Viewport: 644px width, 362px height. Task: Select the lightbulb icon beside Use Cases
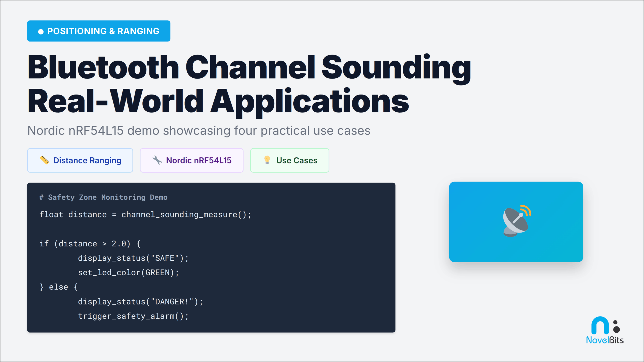267,160
